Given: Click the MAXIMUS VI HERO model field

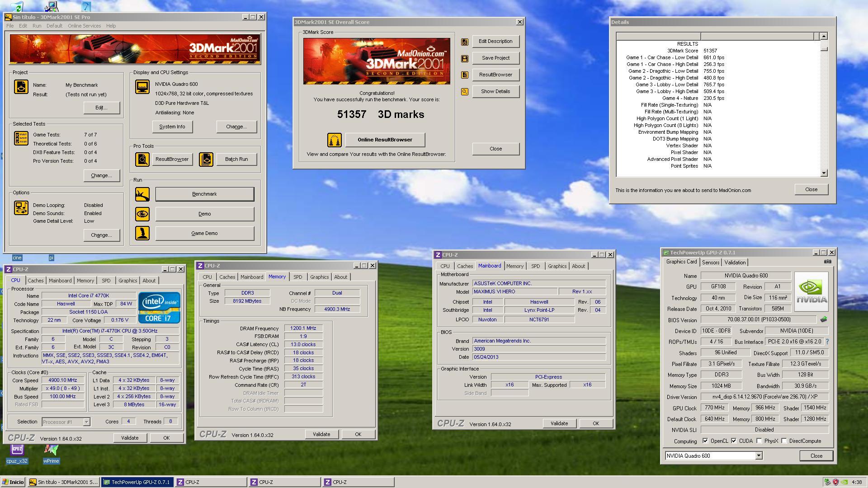Looking at the screenshot, I should (514, 292).
